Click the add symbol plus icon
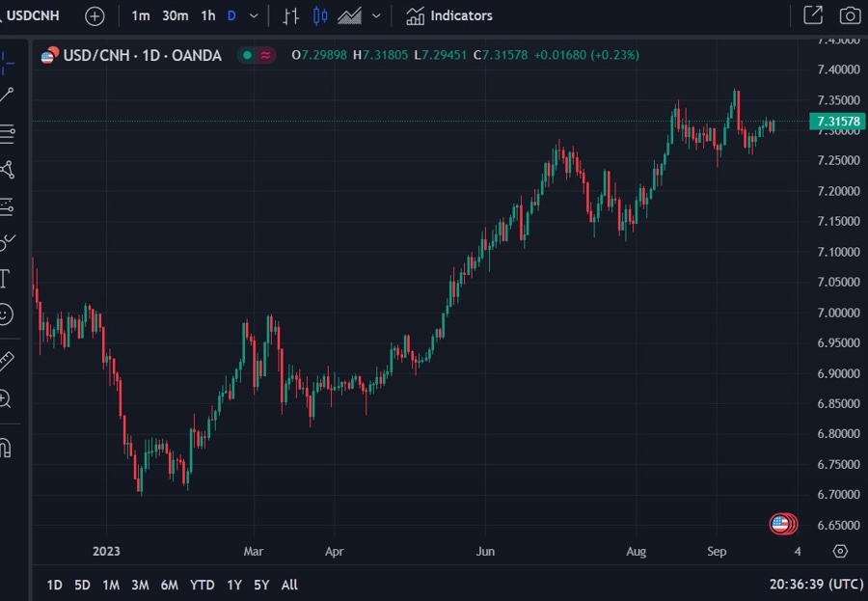868x601 pixels. point(95,15)
